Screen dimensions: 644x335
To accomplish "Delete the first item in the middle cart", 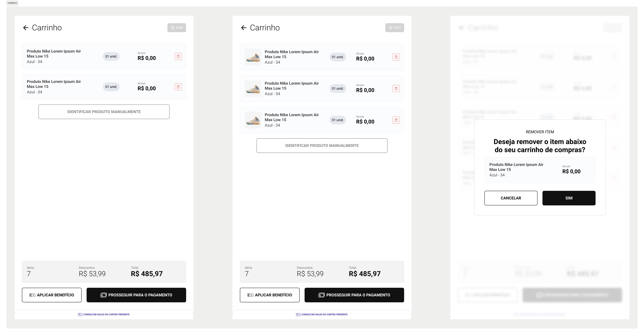I will 396,57.
